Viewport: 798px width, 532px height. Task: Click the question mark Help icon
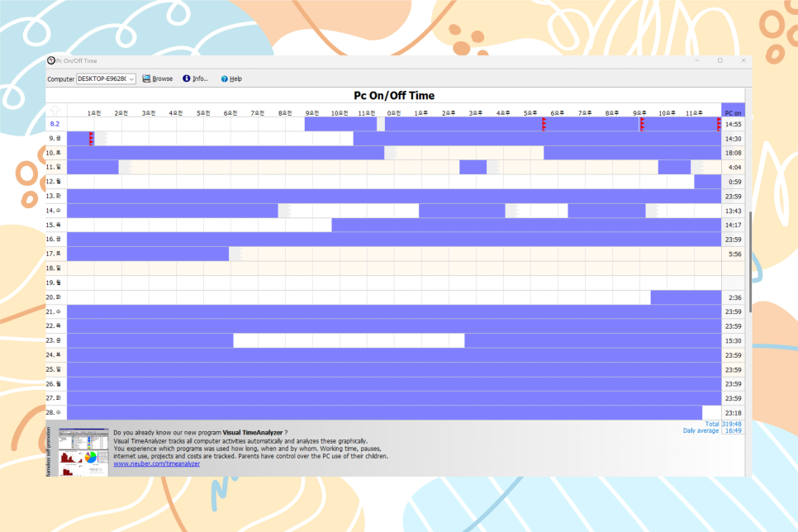pos(225,79)
